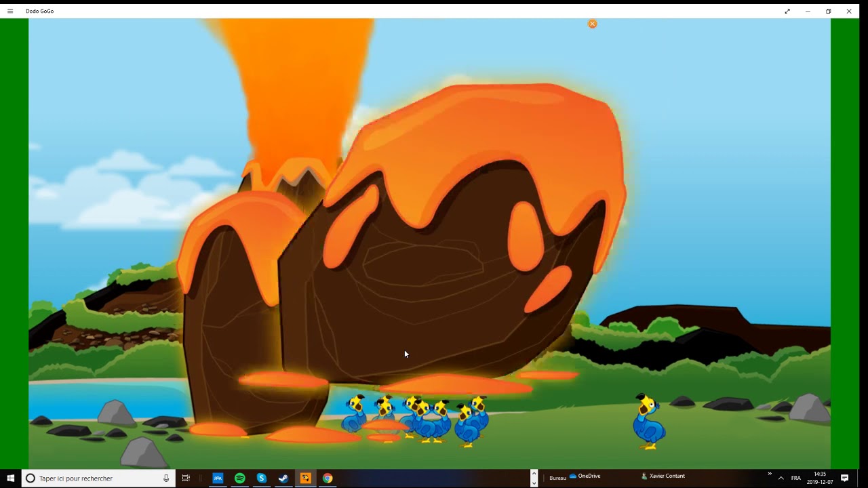Open the Windows Start menu
This screenshot has width=868, height=488.
10,478
